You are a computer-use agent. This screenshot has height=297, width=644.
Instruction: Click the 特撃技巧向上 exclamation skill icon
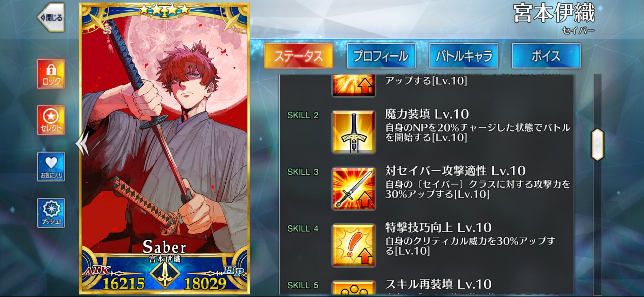pyautogui.click(x=354, y=245)
